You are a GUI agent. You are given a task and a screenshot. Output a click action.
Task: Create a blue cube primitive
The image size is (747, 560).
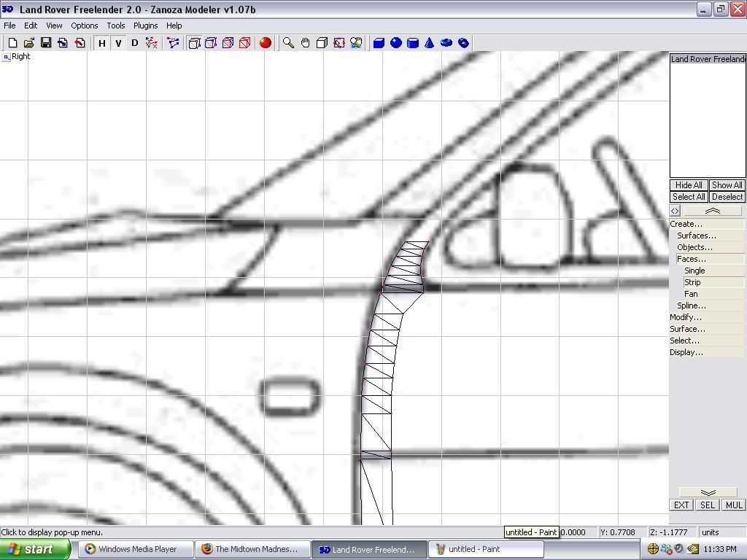pyautogui.click(x=379, y=43)
